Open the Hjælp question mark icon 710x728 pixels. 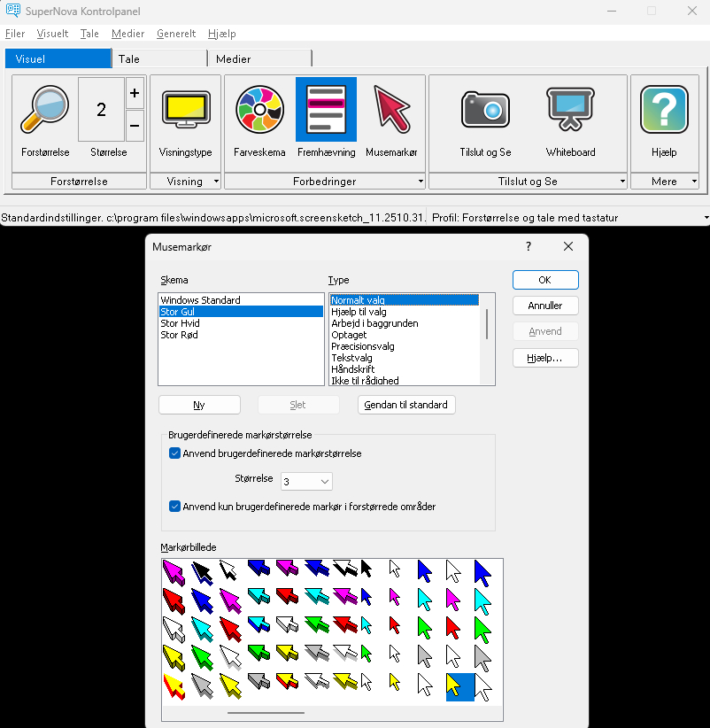tap(663, 110)
